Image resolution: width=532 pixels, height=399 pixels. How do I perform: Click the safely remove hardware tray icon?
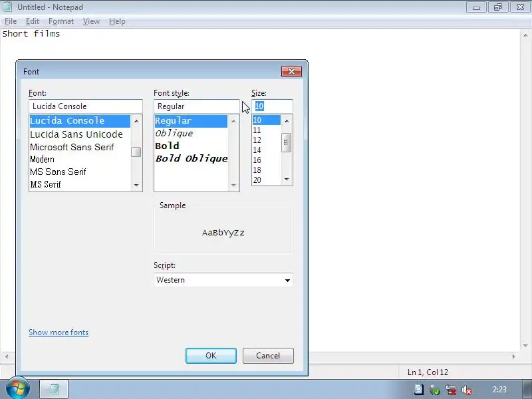point(435,390)
